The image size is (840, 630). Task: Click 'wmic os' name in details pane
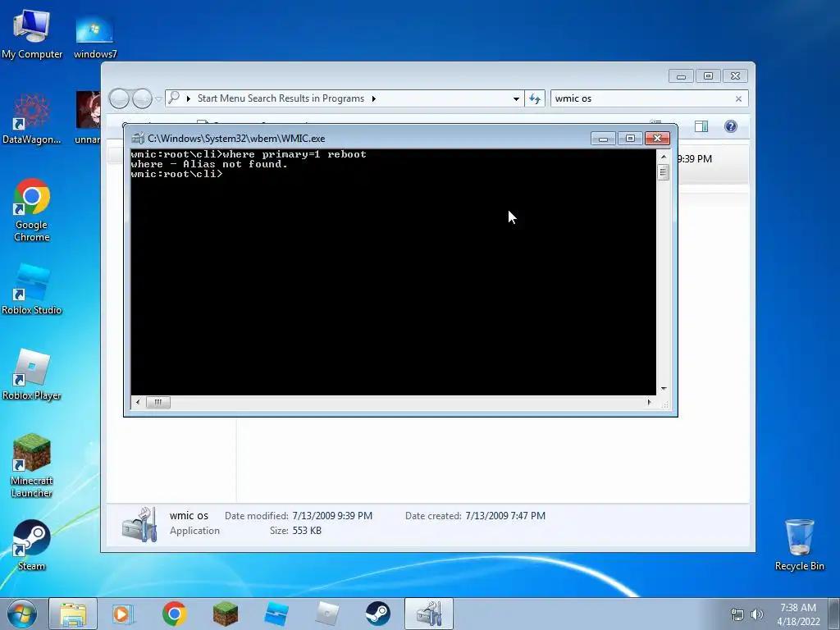189,516
